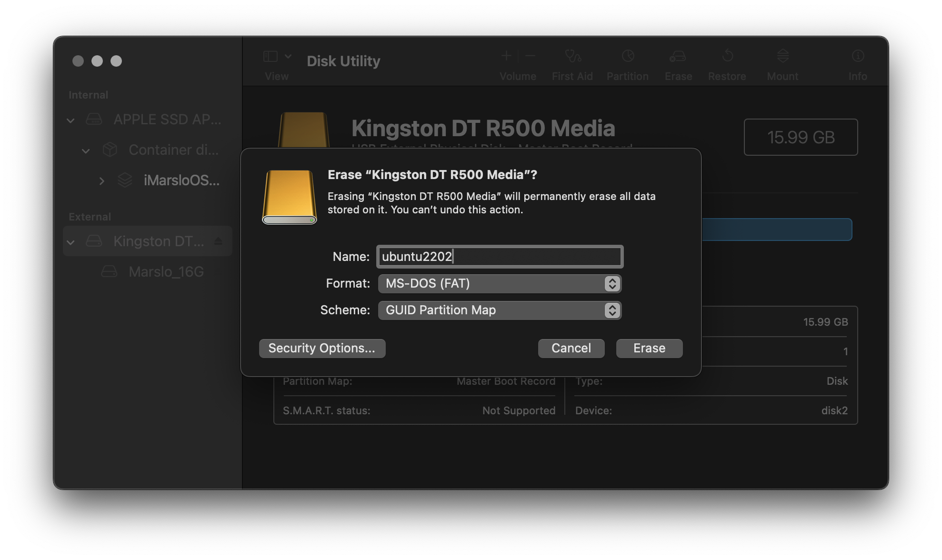Click the APPLE SSD drive icon
Viewport: 942px width, 560px height.
(94, 119)
